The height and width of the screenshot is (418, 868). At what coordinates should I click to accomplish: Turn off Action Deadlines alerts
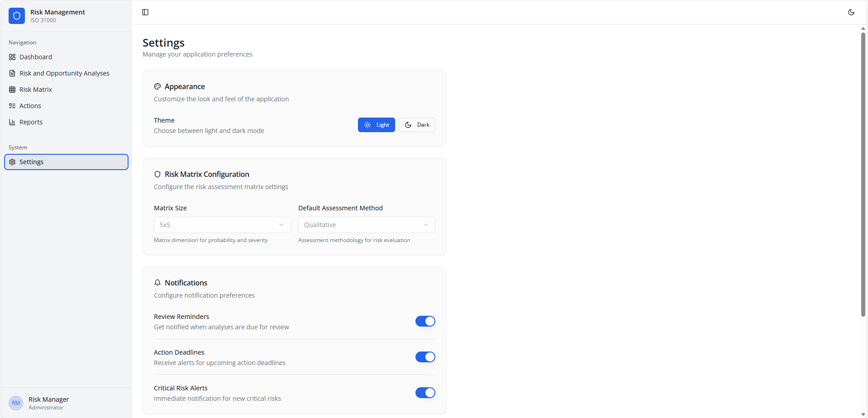coord(425,357)
